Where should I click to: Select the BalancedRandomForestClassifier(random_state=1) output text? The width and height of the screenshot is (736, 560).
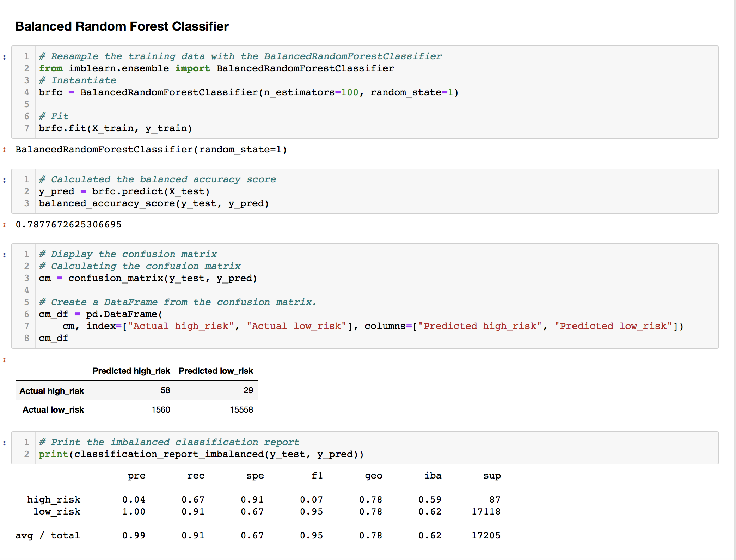click(151, 150)
